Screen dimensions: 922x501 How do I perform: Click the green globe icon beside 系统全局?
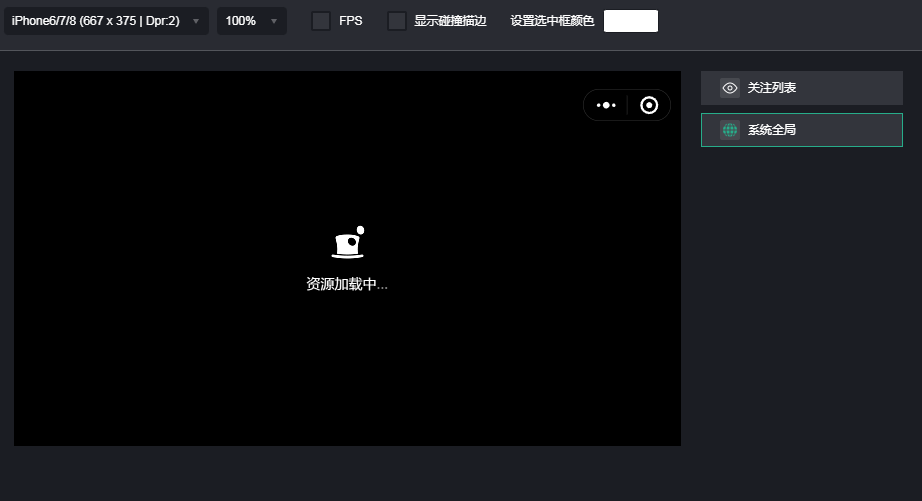tap(730, 130)
